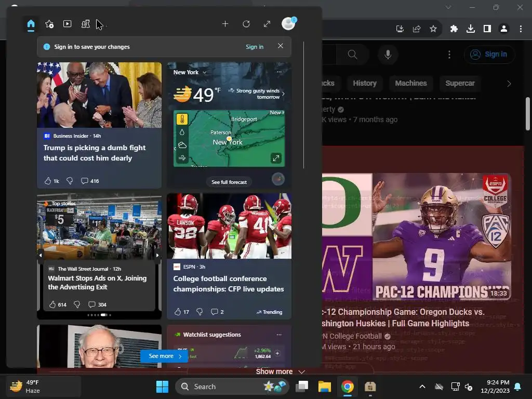Open weather widget more options menu
This screenshot has width=532, height=399.
pos(279,72)
